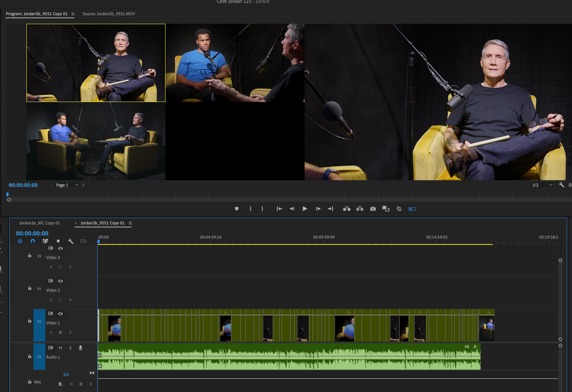Toggle Video 1 track visibility eye
The height and width of the screenshot is (392, 572).
(60, 314)
